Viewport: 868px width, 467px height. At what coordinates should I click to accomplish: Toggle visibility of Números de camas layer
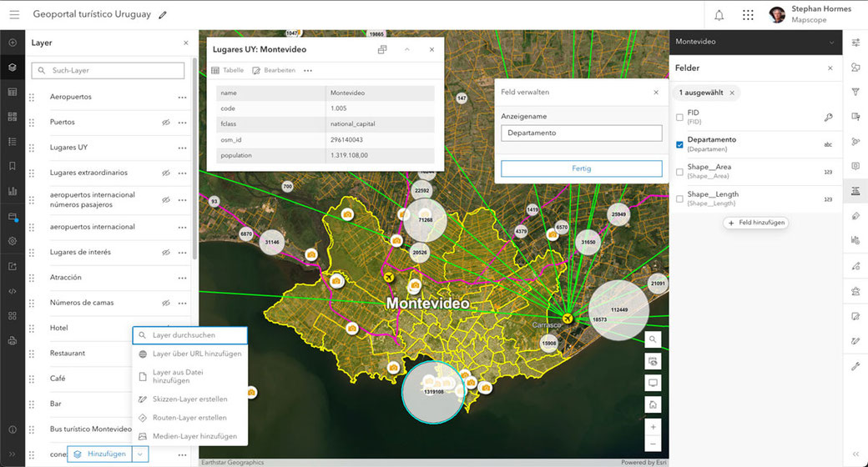165,304
